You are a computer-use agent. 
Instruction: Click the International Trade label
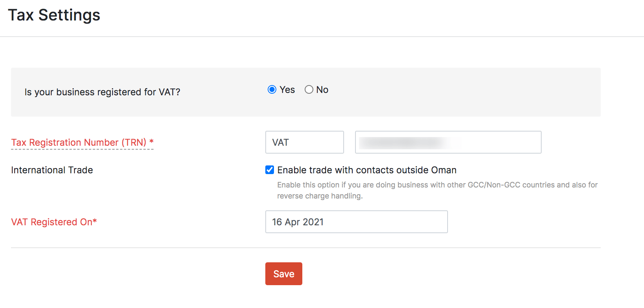tap(52, 170)
